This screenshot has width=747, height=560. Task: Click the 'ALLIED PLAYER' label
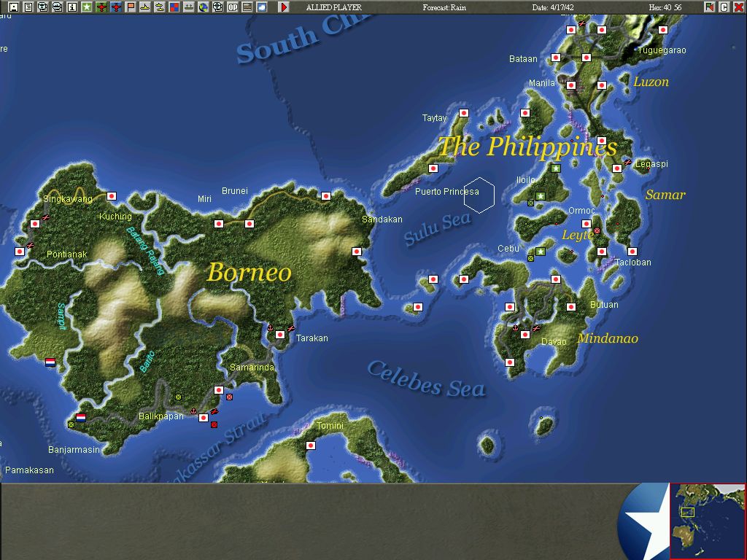(x=333, y=7)
